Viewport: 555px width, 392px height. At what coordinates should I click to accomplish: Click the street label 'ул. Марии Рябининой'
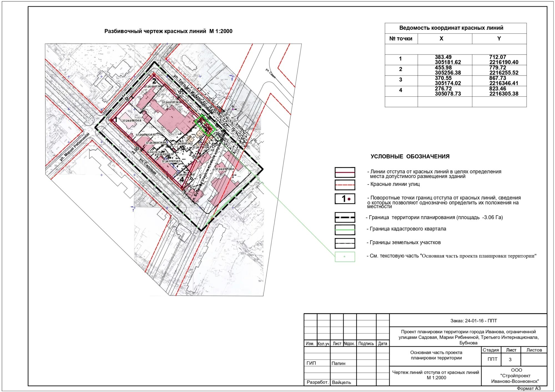[74, 147]
